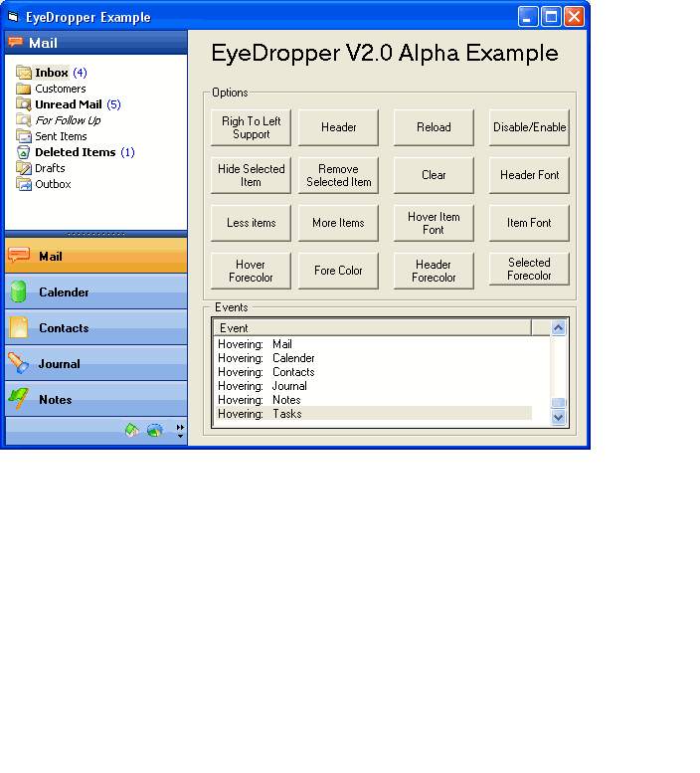Switch to the Mail pane button
The image size is (700, 773).
coord(96,256)
